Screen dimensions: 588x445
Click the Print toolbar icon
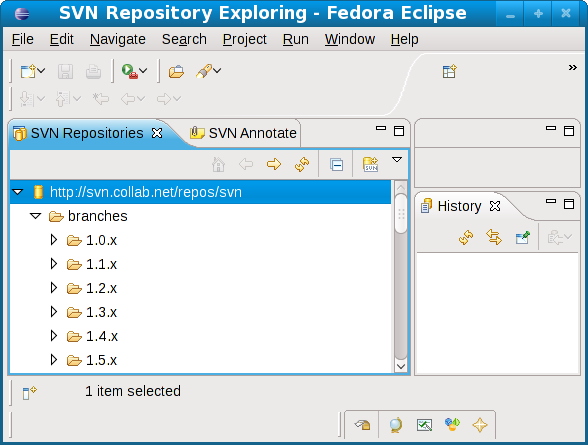(93, 71)
